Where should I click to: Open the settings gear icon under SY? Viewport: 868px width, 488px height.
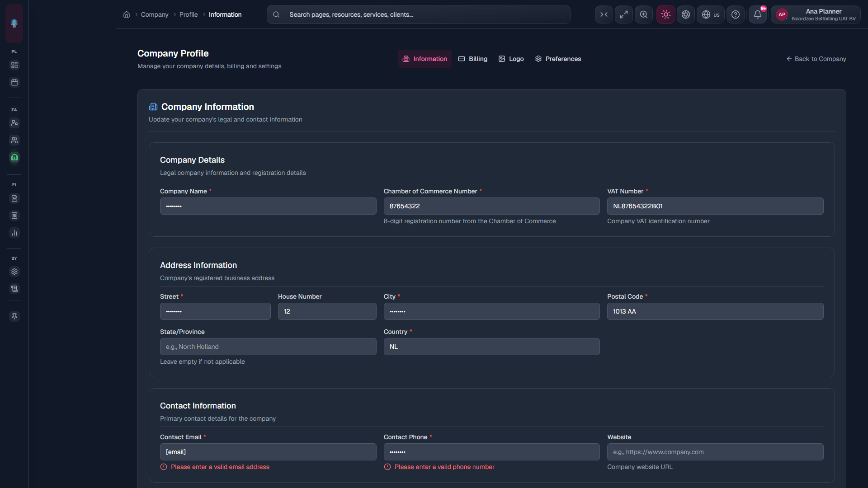pos(14,272)
